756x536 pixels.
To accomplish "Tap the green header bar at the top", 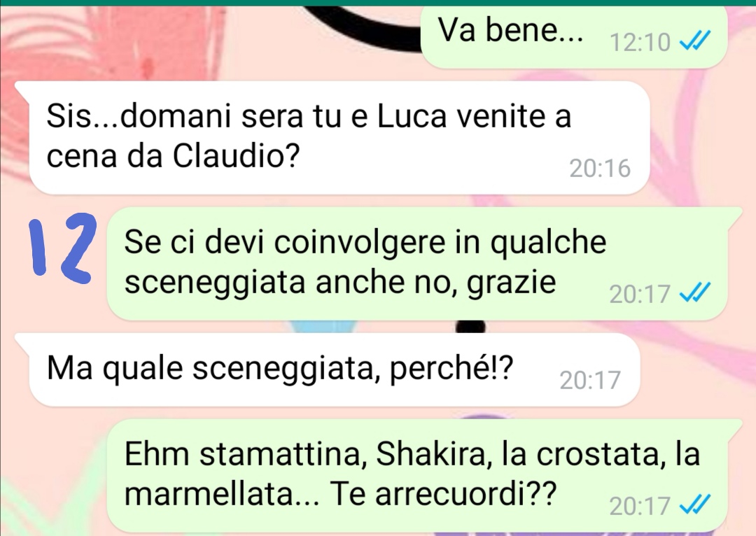I will (378, 2).
